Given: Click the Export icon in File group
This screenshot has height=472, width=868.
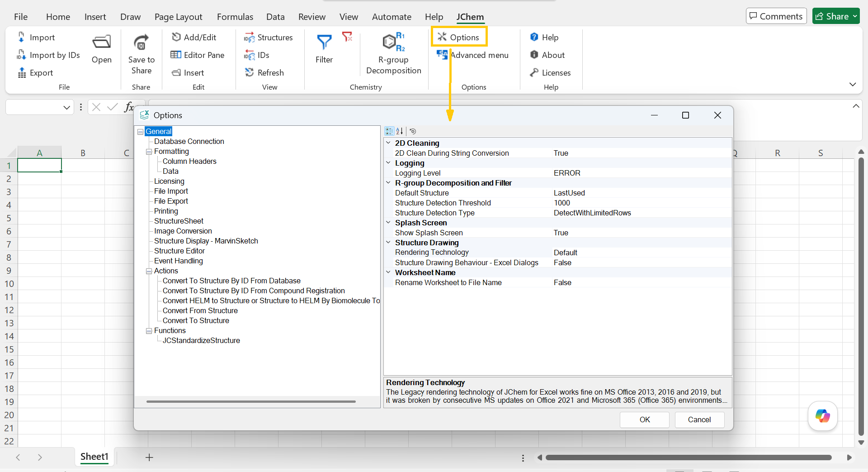Looking at the screenshot, I should tap(21, 72).
